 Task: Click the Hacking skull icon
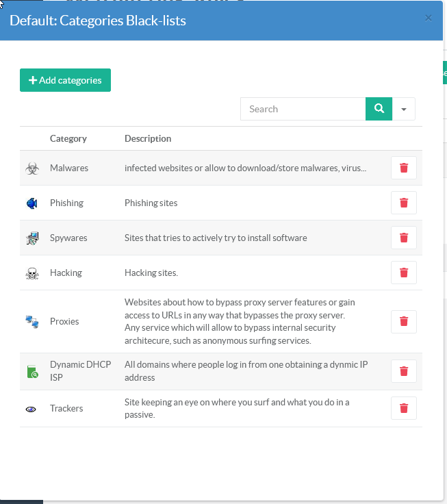32,273
